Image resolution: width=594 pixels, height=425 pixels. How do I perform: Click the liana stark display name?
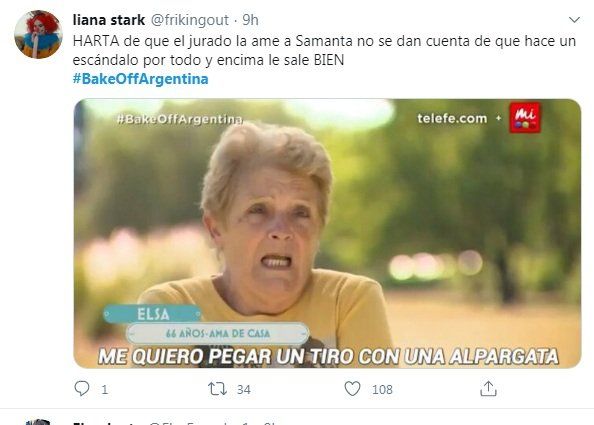coord(109,20)
